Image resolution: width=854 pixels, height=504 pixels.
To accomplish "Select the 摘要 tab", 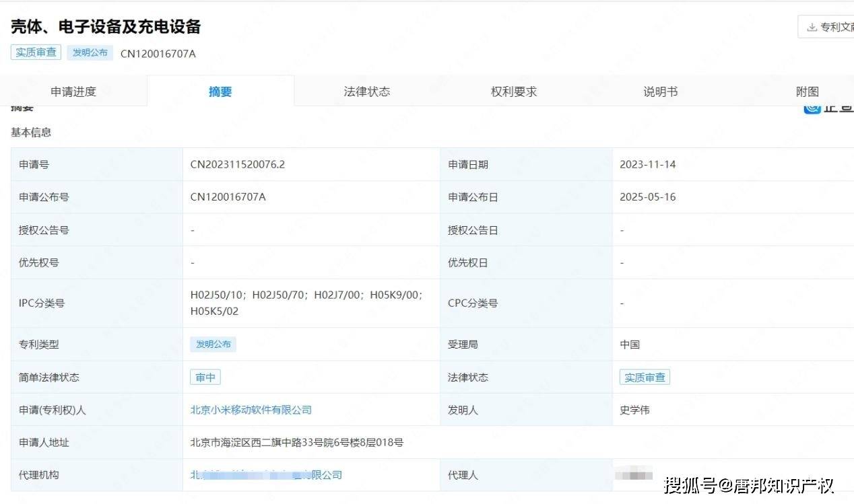I will (220, 92).
